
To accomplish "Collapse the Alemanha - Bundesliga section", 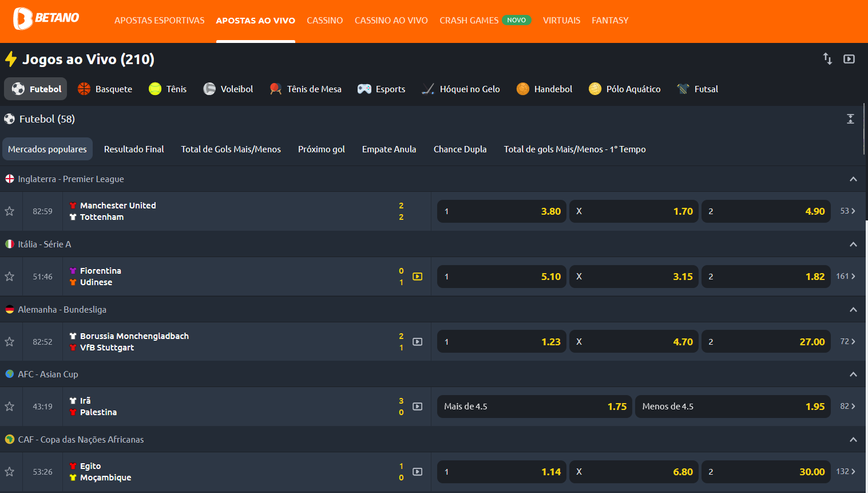I will point(853,310).
